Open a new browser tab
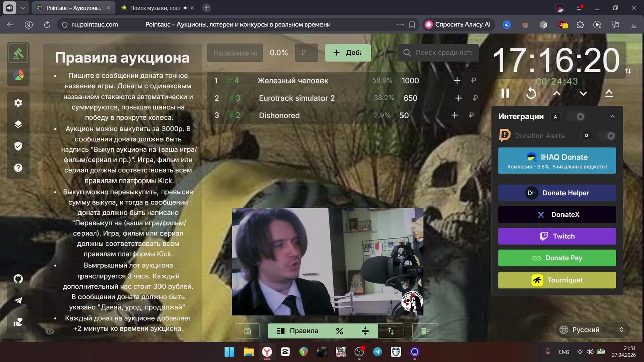Screen dimensions: 644x362 pyautogui.click(x=207, y=8)
